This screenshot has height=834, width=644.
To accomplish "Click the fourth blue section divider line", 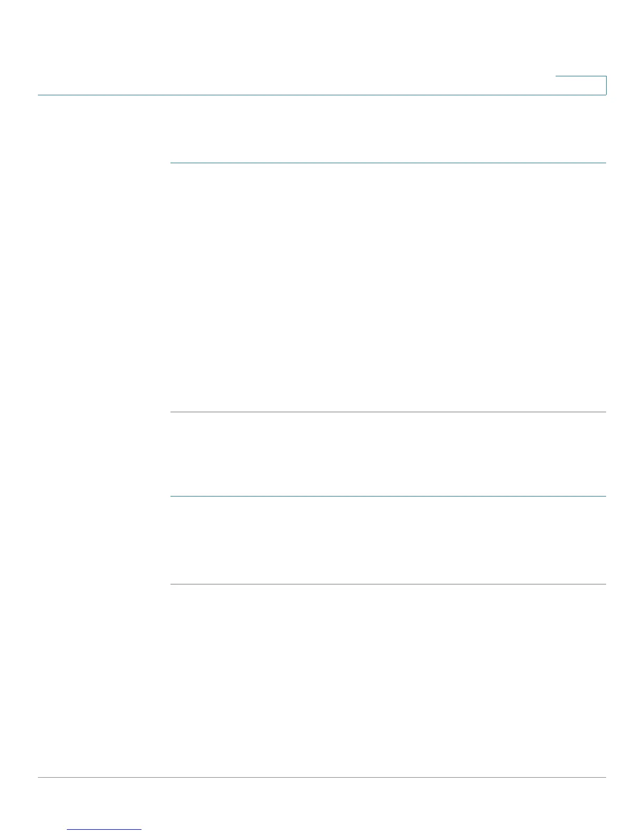I will click(388, 584).
